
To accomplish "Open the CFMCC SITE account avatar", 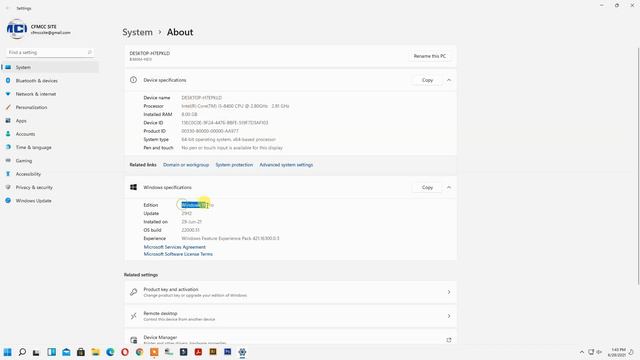I will click(x=17, y=29).
